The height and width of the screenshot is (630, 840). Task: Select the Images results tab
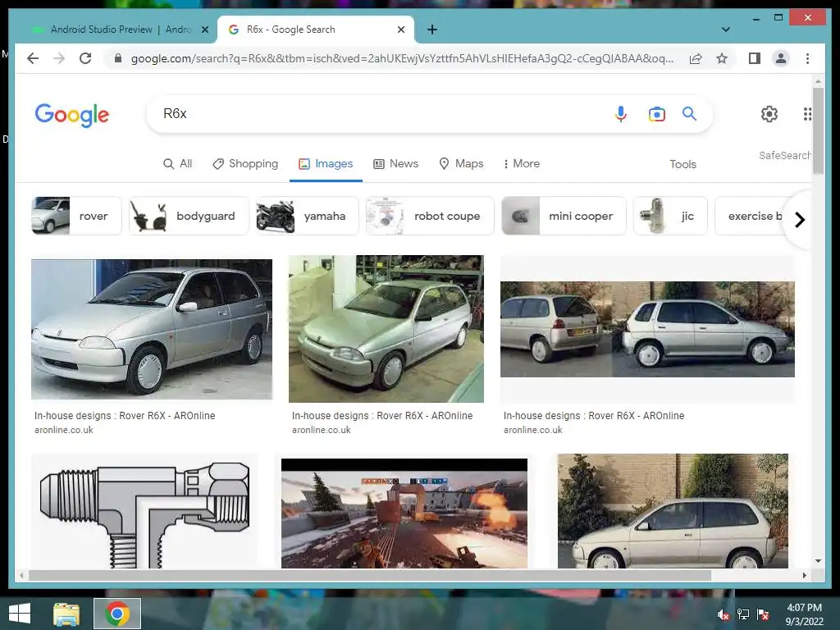[326, 163]
